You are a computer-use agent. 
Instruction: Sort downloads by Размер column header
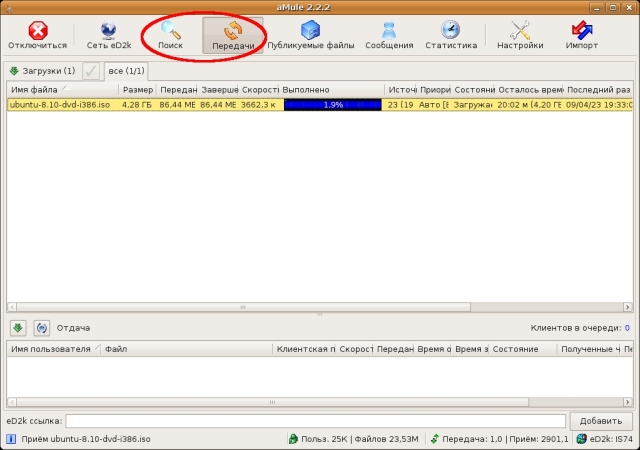tap(137, 90)
